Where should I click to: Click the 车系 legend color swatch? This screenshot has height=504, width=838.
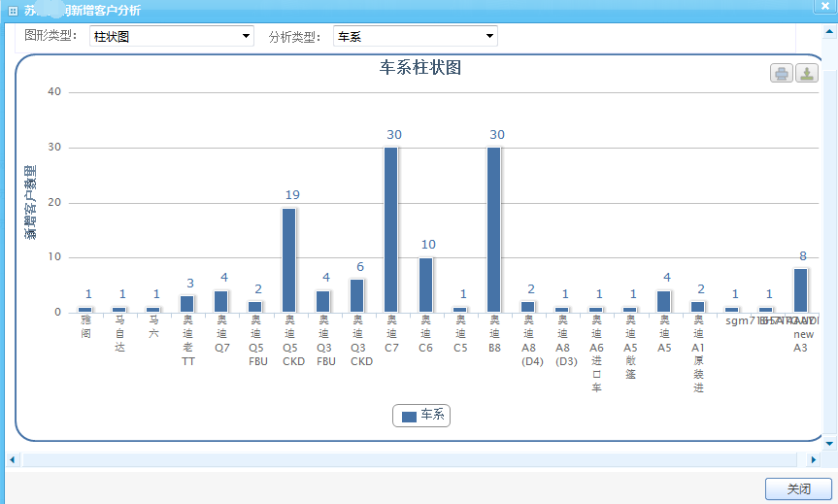(409, 417)
